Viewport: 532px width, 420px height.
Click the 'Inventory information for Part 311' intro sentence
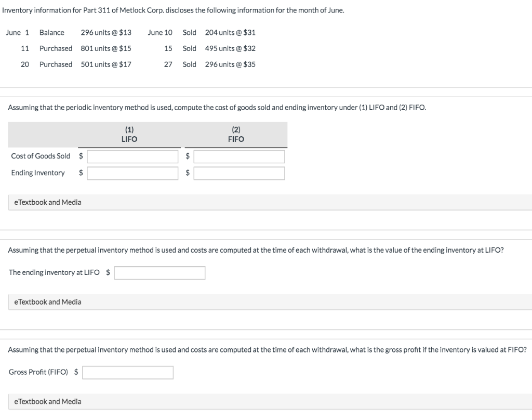pos(173,10)
